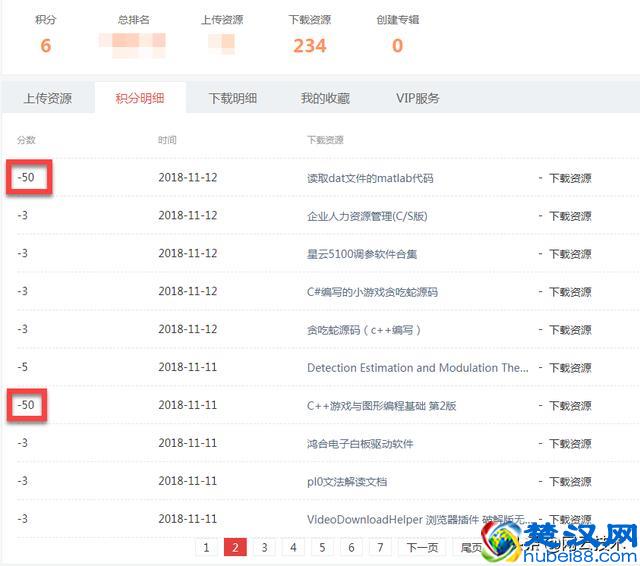Click the 分数 column header
The image size is (640, 566).
[26, 140]
